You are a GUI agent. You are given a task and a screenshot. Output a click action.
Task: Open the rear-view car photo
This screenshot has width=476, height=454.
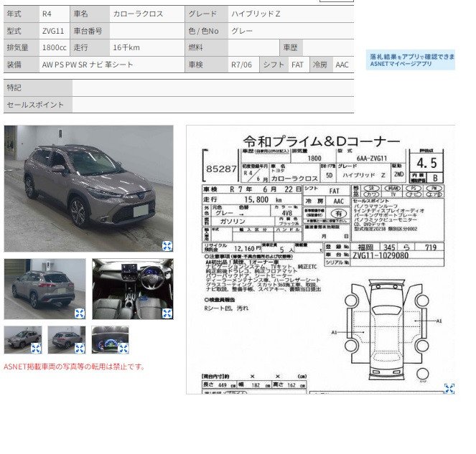click(45, 289)
